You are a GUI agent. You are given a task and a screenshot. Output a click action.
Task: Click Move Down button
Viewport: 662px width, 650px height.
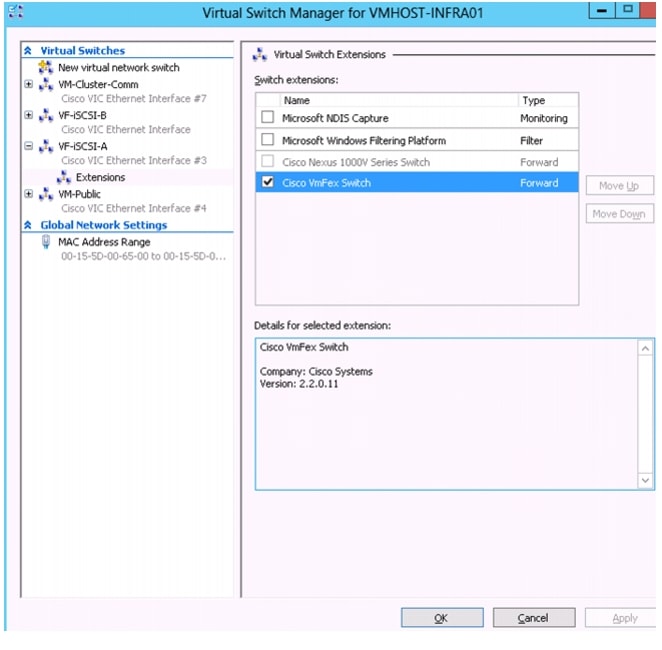coord(619,214)
